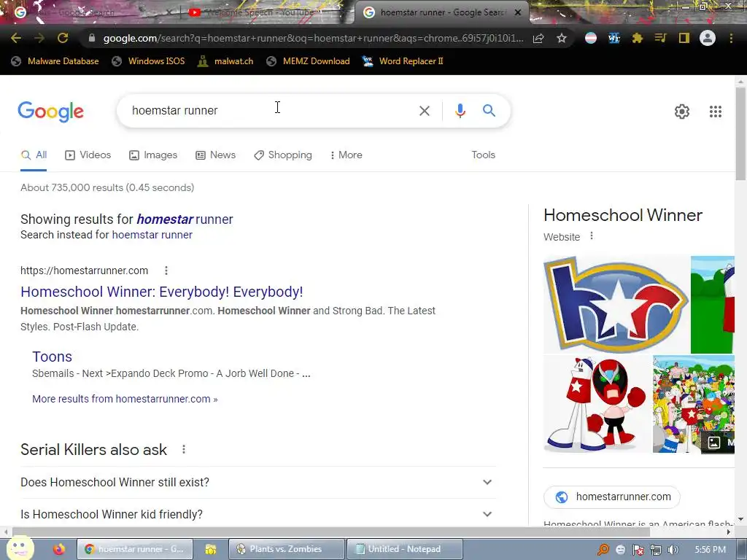Open the Toons sitelink

tap(52, 356)
